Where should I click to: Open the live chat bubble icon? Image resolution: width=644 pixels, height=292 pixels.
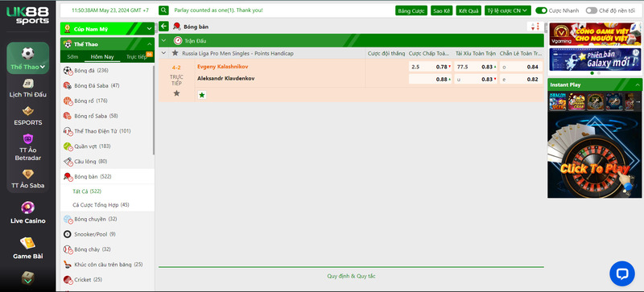(x=622, y=274)
